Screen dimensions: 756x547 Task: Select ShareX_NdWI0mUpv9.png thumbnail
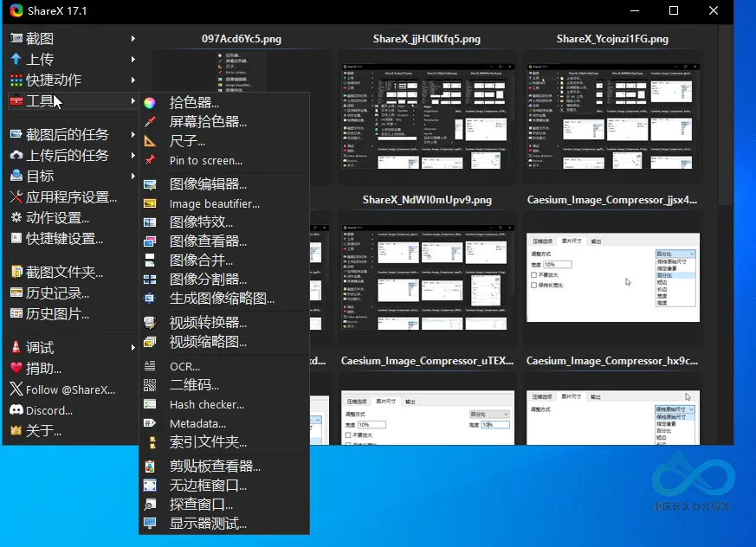427,278
